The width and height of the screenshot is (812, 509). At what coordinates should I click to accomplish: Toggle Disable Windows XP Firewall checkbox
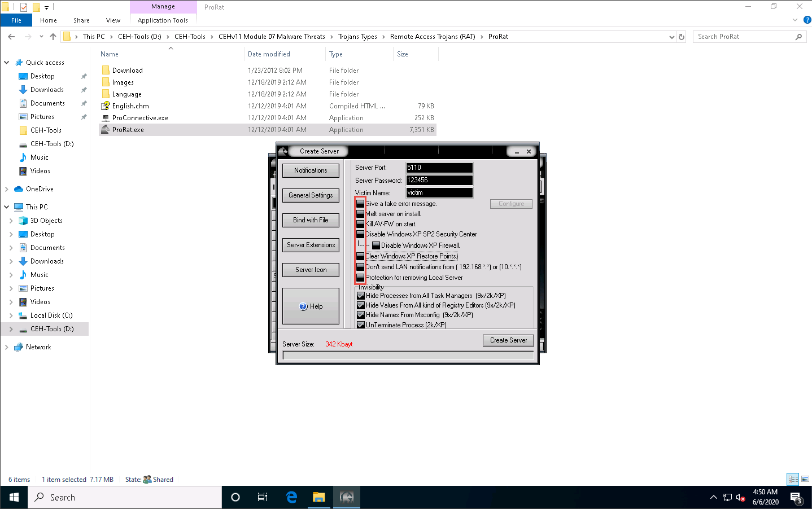coord(376,245)
